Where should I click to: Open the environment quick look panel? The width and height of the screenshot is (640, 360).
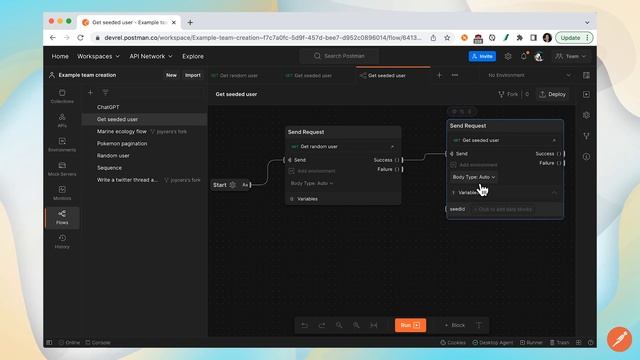click(587, 76)
